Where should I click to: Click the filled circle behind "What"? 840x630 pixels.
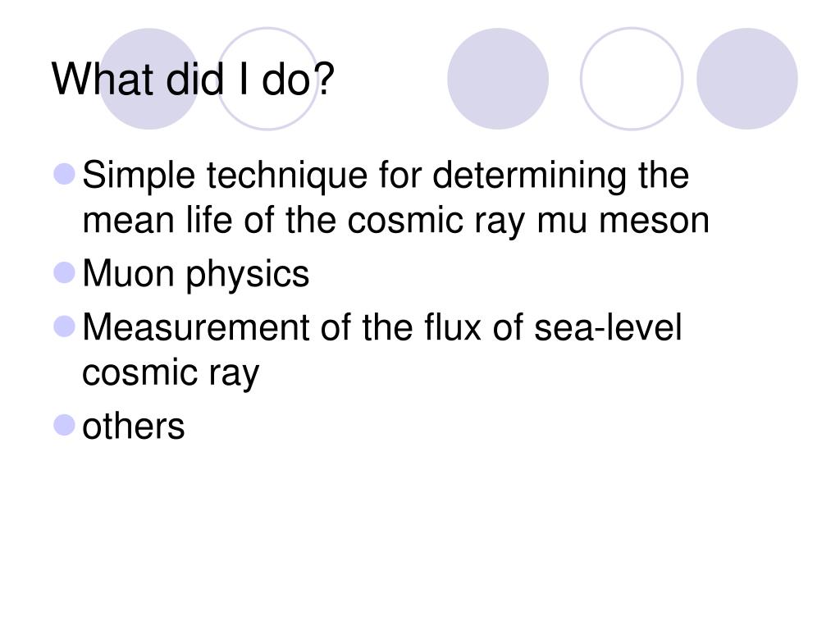click(149, 79)
